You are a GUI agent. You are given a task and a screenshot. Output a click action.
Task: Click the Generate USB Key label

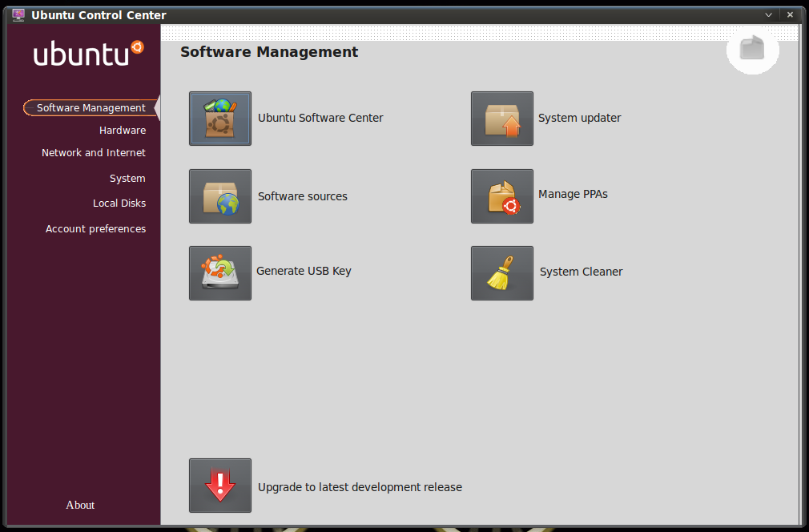tap(304, 271)
